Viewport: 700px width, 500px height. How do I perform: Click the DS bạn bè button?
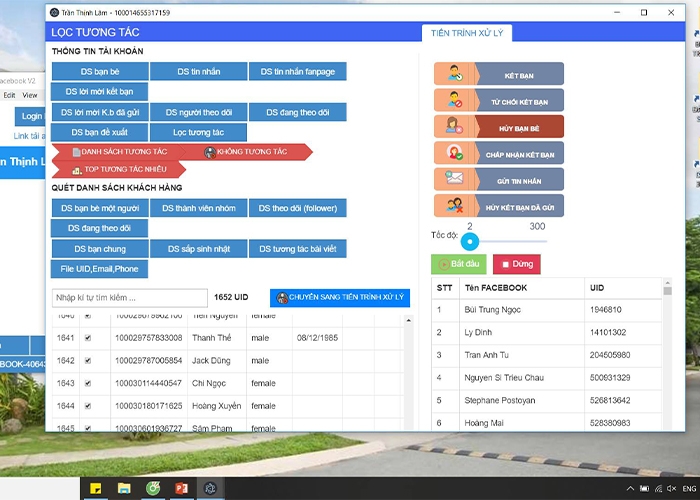point(100,71)
